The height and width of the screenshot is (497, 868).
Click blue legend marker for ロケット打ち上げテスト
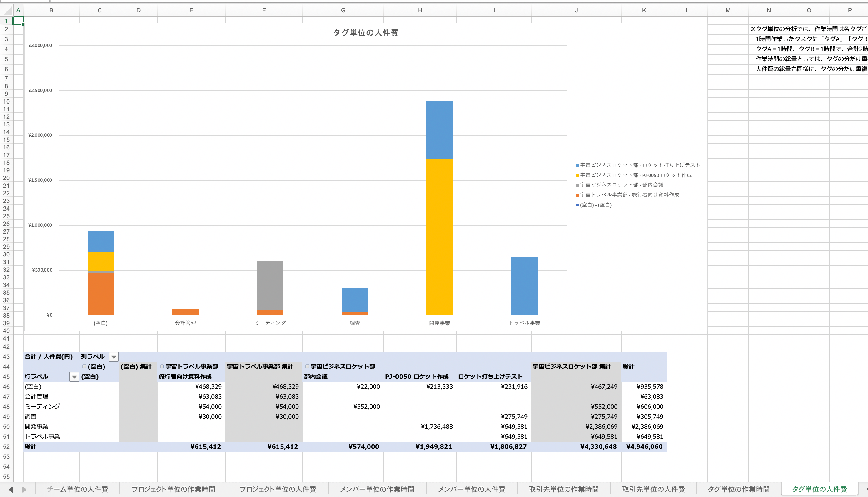pos(577,165)
